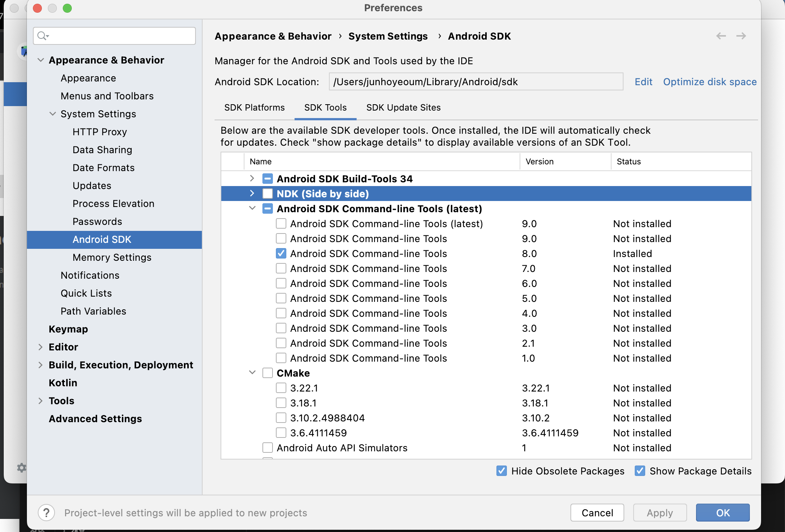Collapse the System Settings tree node
The height and width of the screenshot is (532, 785).
[52, 114]
